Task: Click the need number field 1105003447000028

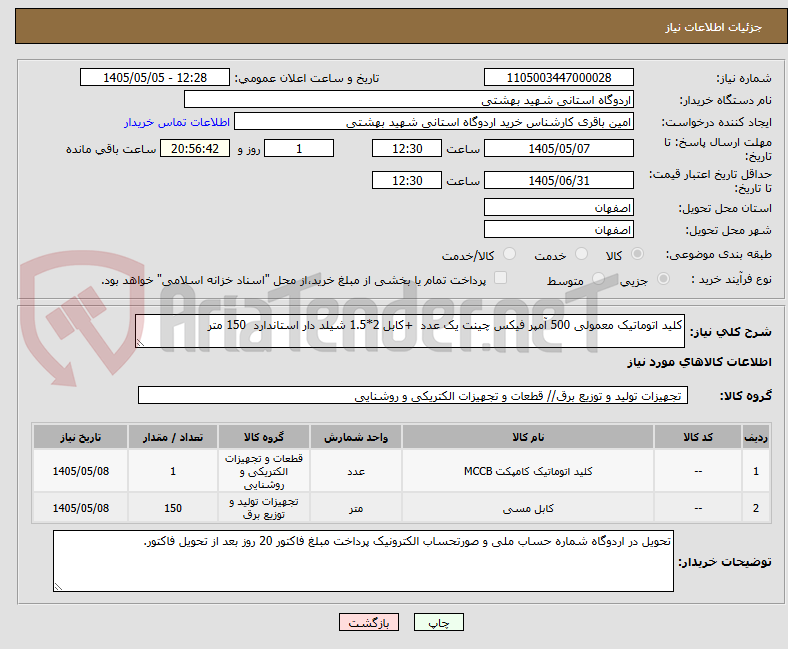Action: [x=559, y=77]
